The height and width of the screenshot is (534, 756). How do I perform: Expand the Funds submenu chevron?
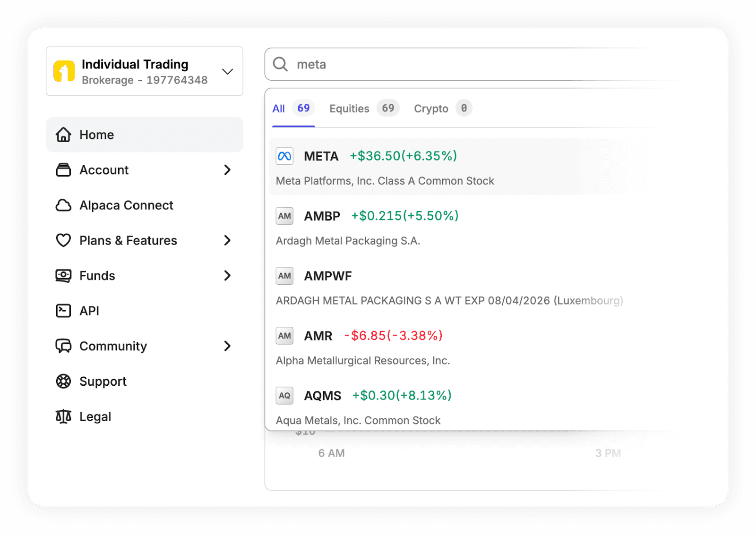point(227,276)
